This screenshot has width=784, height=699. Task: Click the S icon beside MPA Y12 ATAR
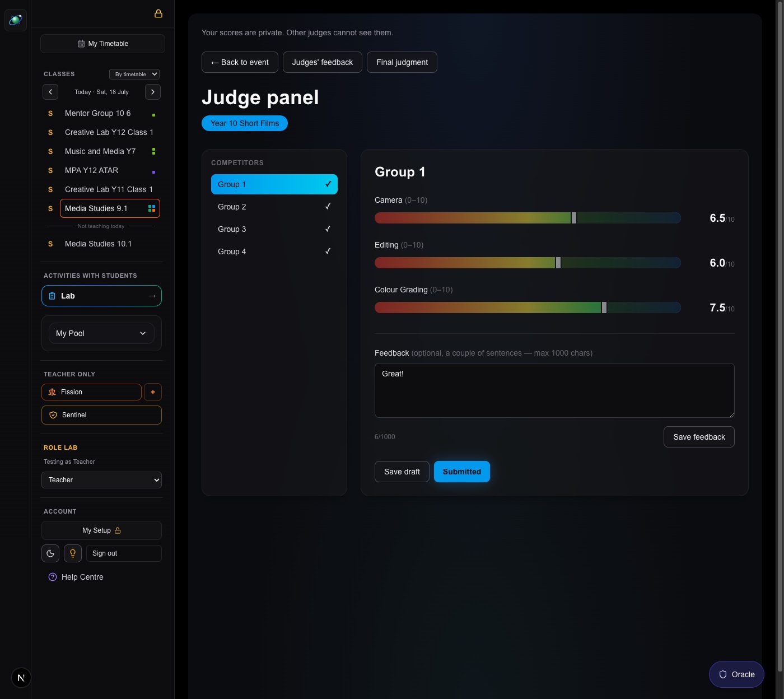tap(50, 170)
